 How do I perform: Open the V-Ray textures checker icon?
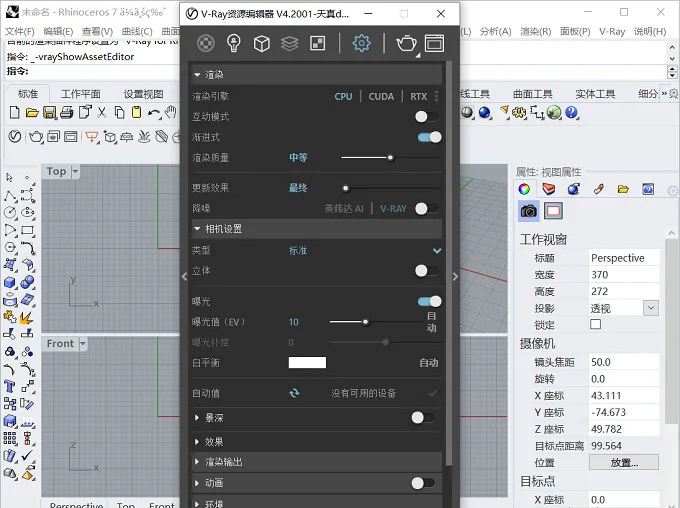pos(317,43)
